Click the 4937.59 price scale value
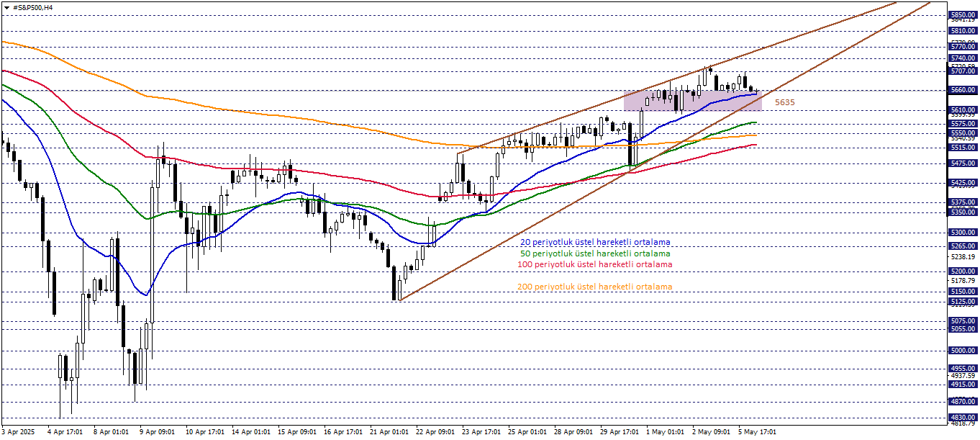The width and height of the screenshot is (980, 440). point(963,376)
